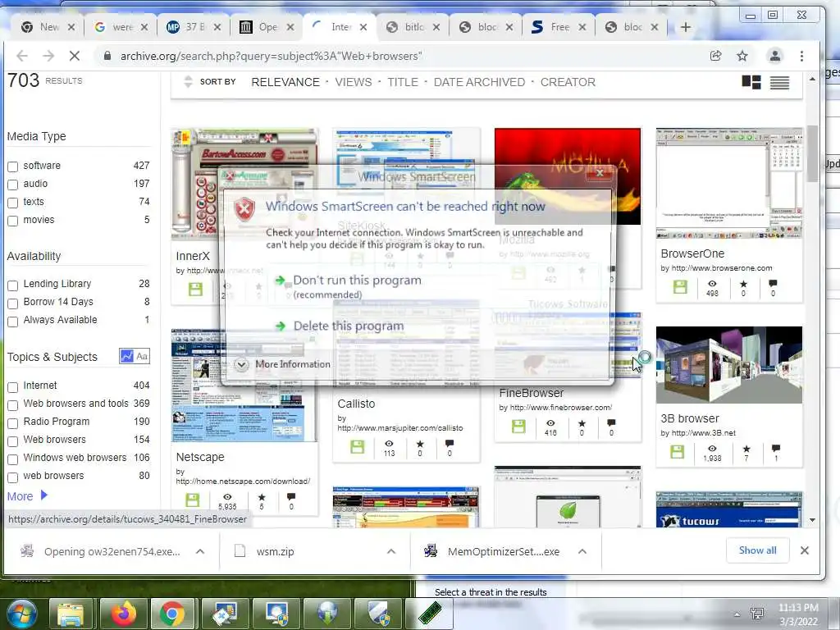Click the network icon in system tray
Screen dimensions: 840x630
pos(757,614)
